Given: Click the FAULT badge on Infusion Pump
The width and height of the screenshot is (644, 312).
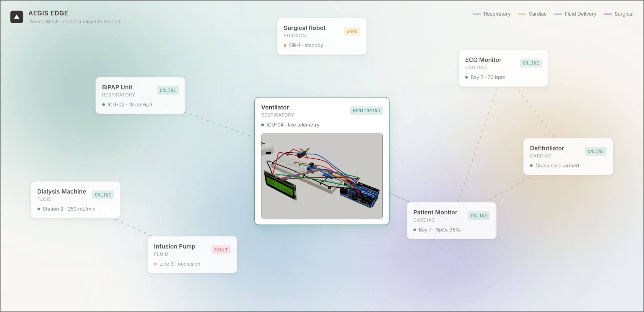Looking at the screenshot, I should 221,250.
